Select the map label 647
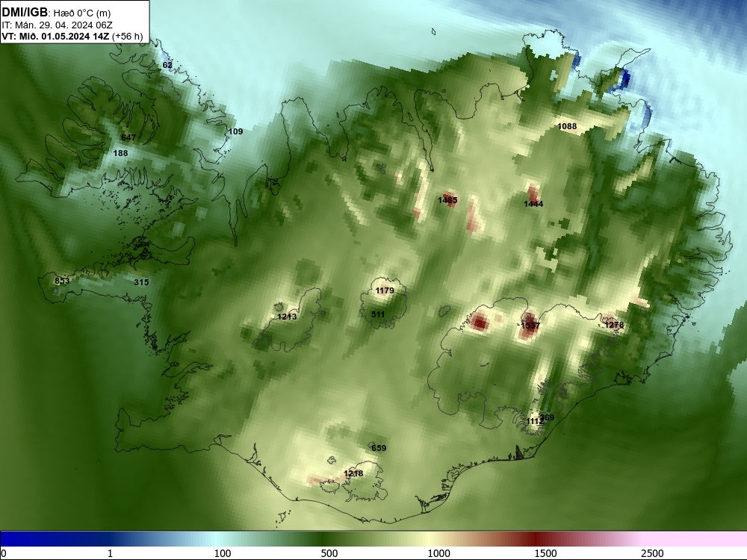Image resolution: width=747 pixels, height=560 pixels. (x=128, y=137)
